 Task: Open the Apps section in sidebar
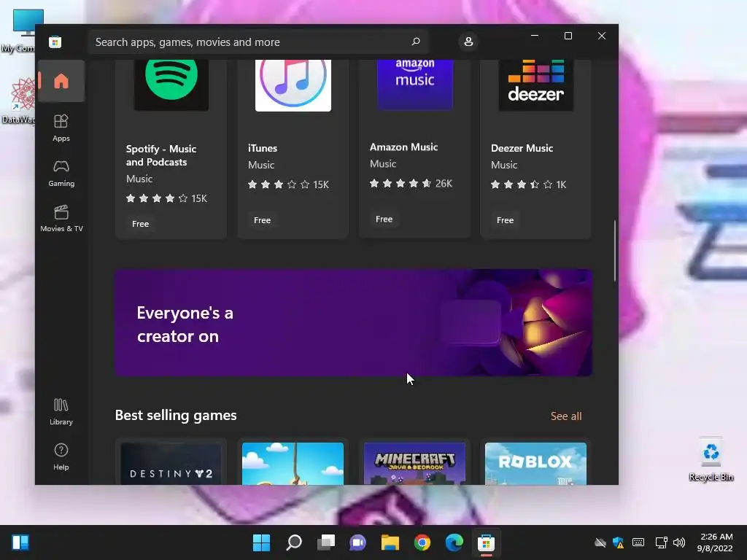click(x=61, y=128)
